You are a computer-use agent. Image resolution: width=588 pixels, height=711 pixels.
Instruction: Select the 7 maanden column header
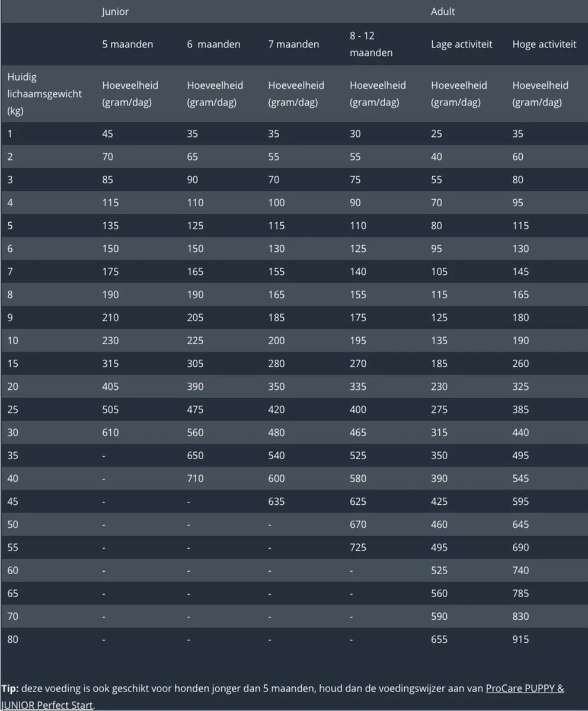tap(293, 44)
